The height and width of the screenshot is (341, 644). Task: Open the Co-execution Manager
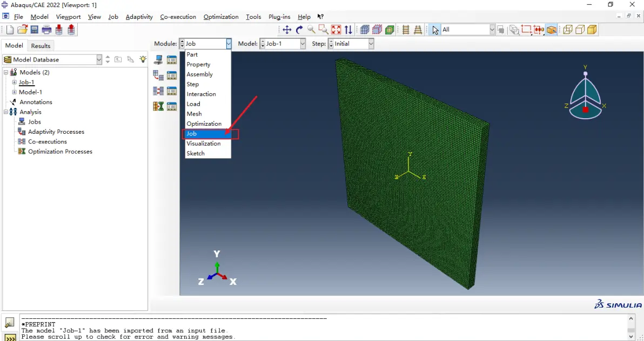(171, 91)
